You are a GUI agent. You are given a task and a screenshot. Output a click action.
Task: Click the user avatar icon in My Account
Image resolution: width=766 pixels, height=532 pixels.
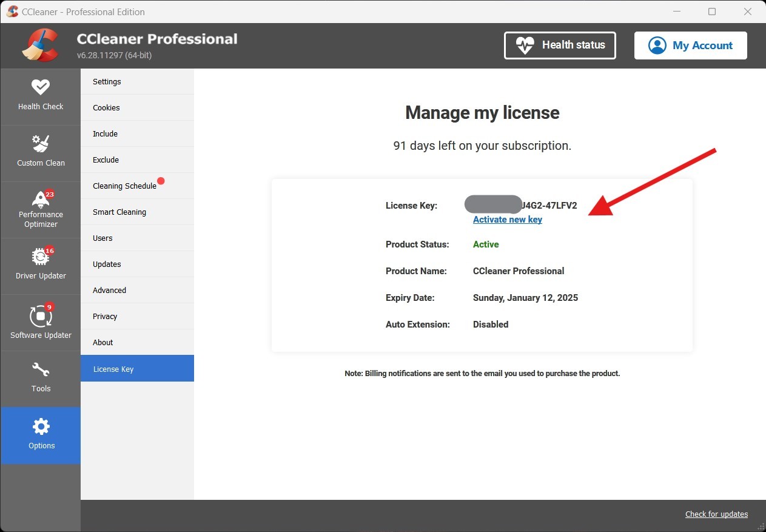pyautogui.click(x=657, y=45)
